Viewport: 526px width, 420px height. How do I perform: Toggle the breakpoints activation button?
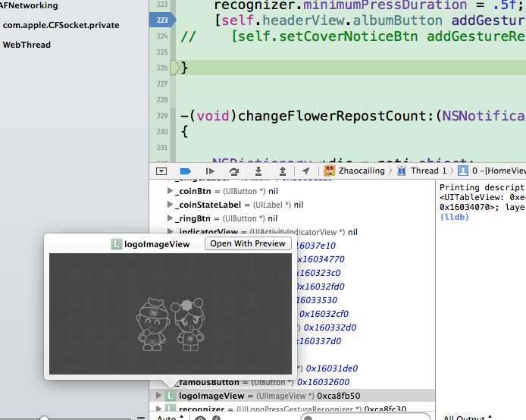pos(186,171)
